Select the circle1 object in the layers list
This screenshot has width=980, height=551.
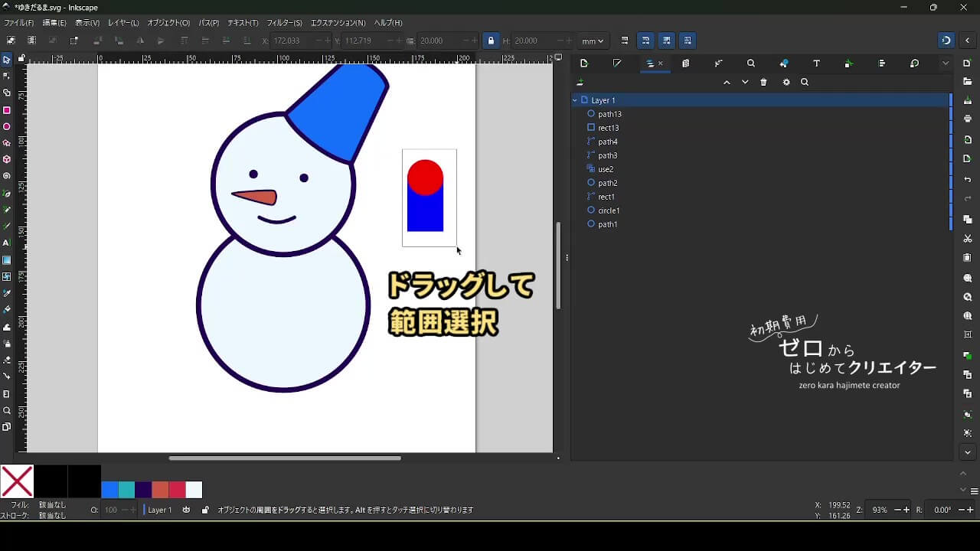609,210
